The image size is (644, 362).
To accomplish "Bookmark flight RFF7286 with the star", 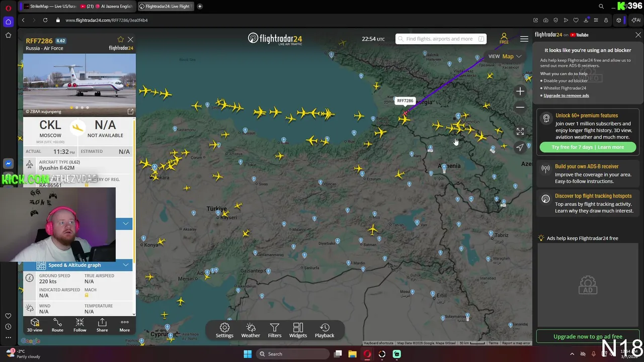I will [x=121, y=39].
